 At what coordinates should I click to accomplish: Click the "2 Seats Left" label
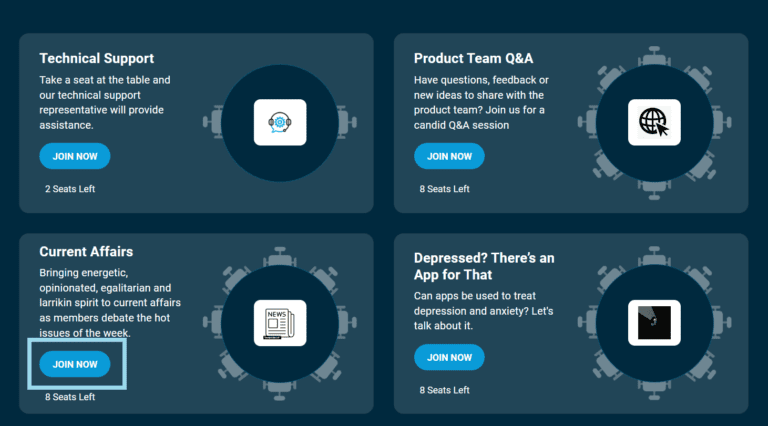[70, 188]
